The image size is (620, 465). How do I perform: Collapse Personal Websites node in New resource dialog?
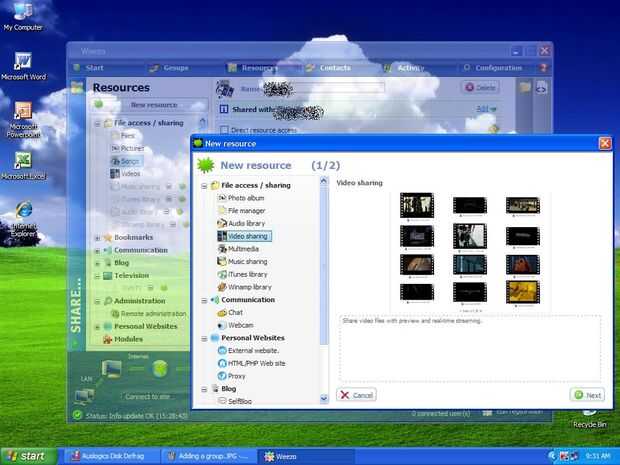click(x=204, y=338)
